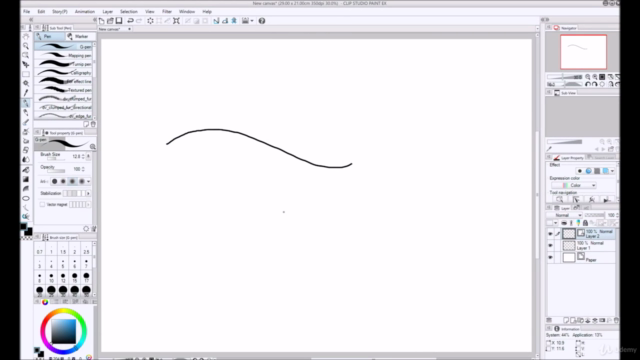Image resolution: width=640 pixels, height=360 pixels.
Task: Select the Gradient tool
Action: tap(26, 179)
